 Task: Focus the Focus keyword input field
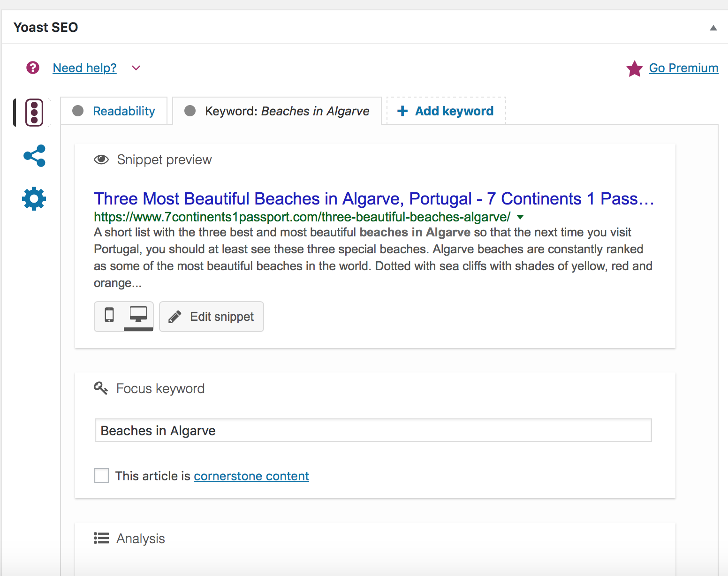point(373,430)
